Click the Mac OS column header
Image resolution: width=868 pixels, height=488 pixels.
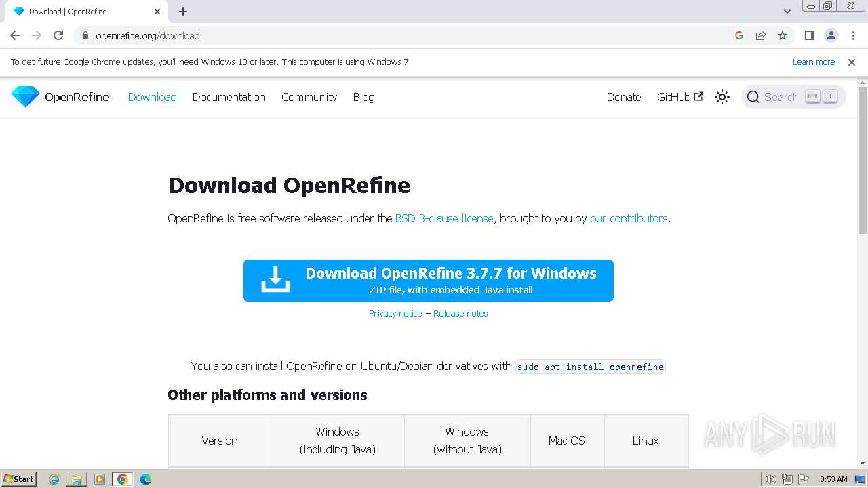567,441
